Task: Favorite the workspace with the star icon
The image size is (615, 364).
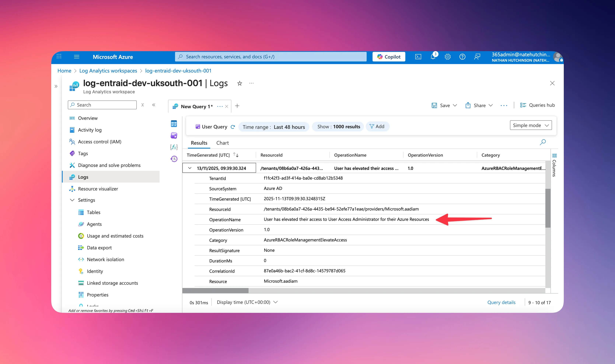Action: pyautogui.click(x=240, y=83)
